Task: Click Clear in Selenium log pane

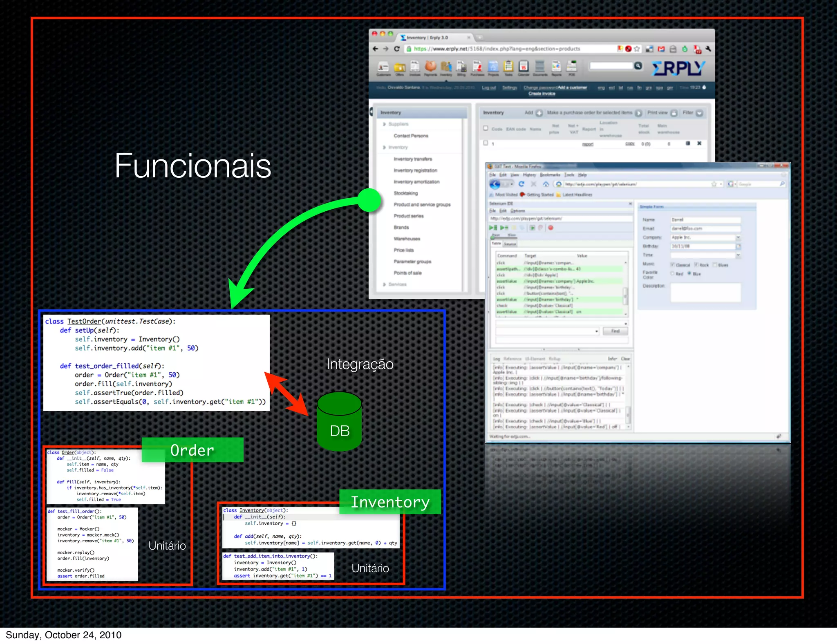Action: pyautogui.click(x=625, y=359)
